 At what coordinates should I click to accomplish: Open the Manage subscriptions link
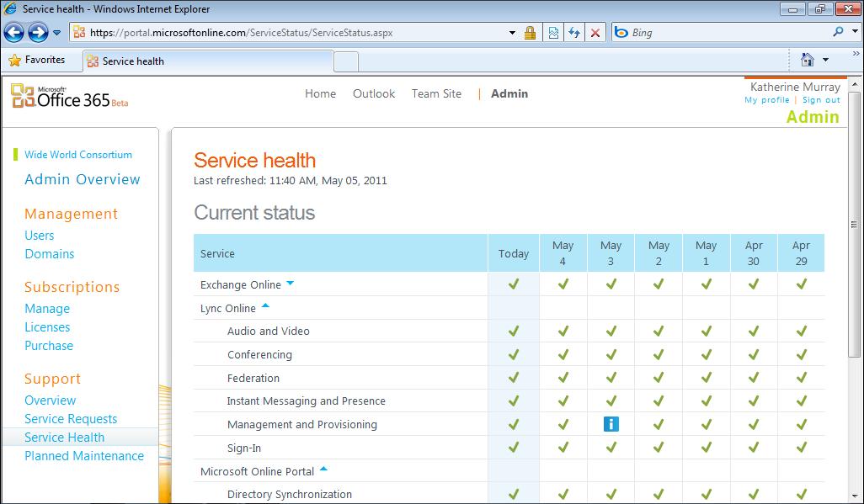pos(47,309)
